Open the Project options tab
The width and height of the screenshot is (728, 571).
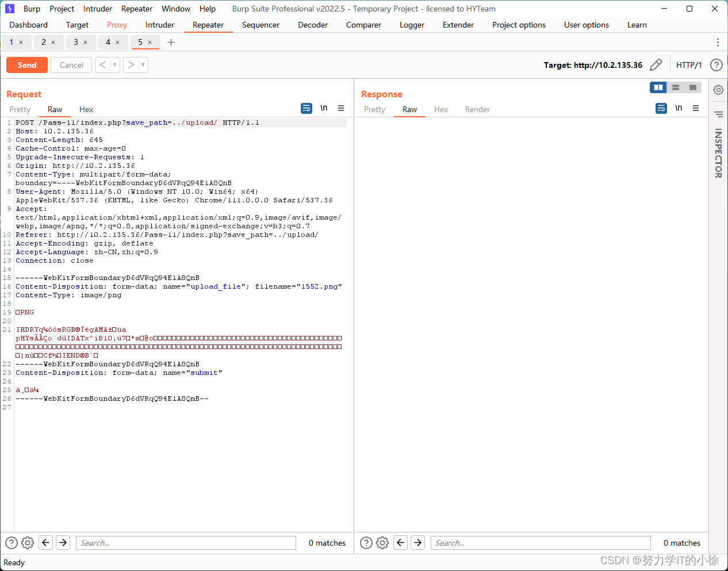coord(519,25)
